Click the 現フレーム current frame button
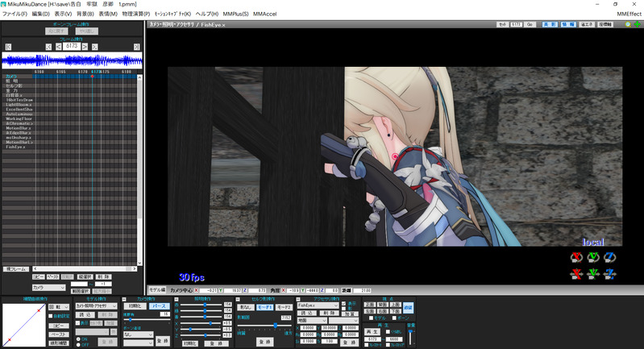644x349 pixels. click(16, 269)
